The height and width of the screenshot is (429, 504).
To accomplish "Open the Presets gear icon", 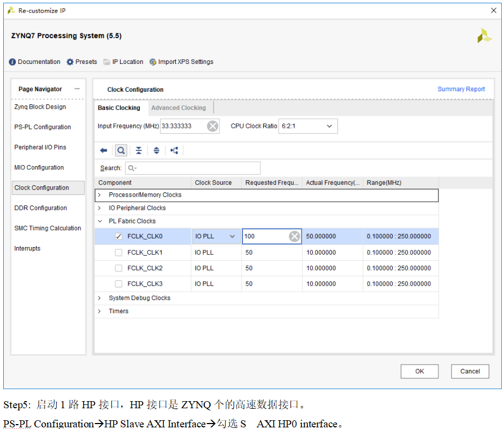I will (x=70, y=62).
